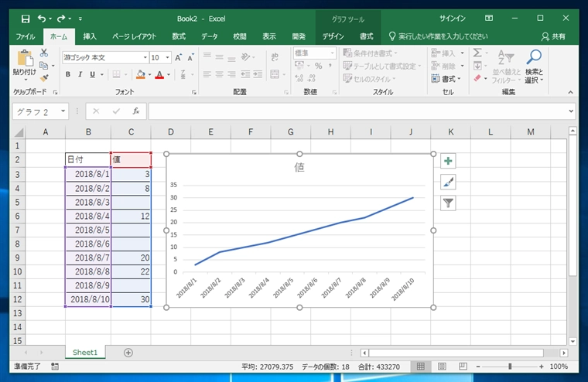Expand the name box dropdown arrow
This screenshot has width=588, height=382.
pos(63,111)
